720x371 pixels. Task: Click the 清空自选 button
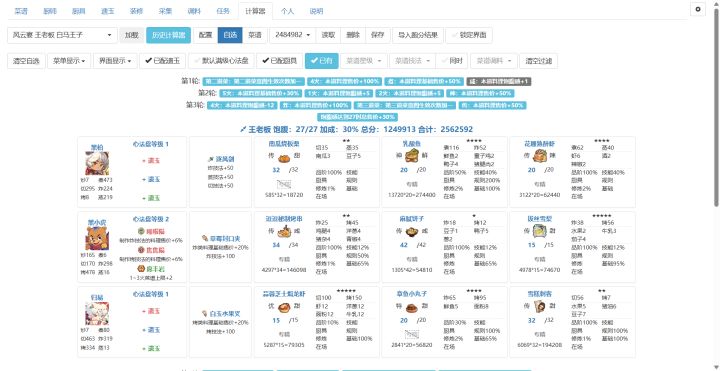tap(26, 61)
